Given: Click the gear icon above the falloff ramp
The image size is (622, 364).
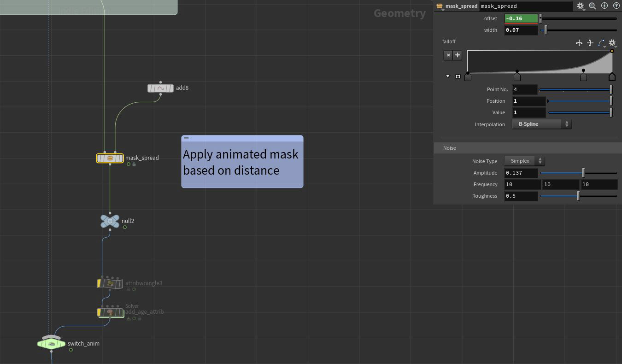Looking at the screenshot, I should (x=612, y=42).
